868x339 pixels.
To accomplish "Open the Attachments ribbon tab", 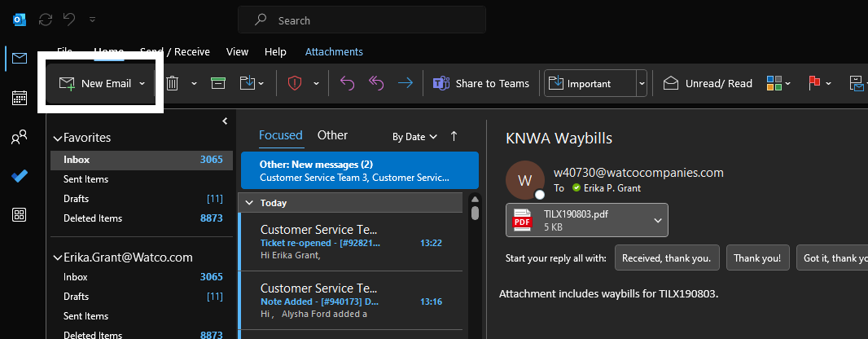I will [334, 51].
